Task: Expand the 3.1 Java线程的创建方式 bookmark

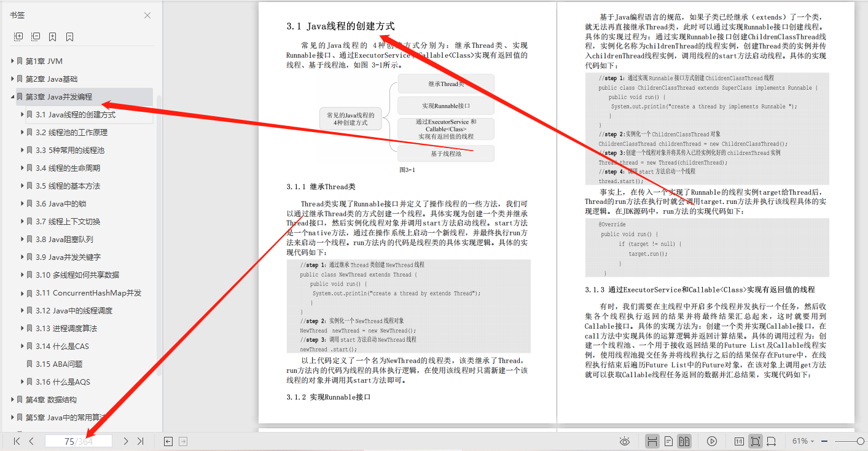Action: point(22,115)
